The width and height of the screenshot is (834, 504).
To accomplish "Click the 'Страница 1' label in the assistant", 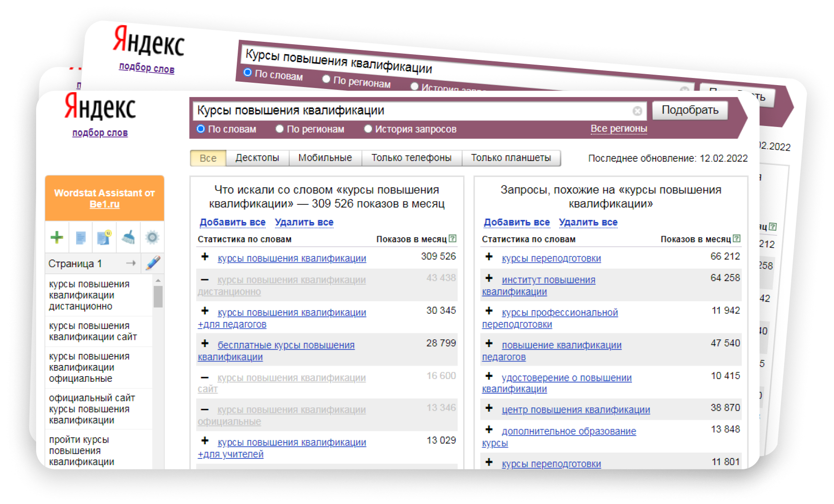I will point(75,263).
